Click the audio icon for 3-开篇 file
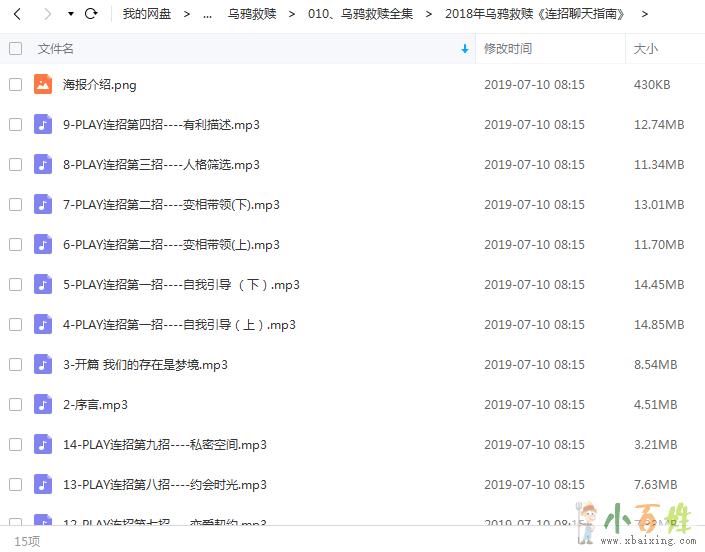Viewport: 705px width, 552px height. click(x=43, y=365)
